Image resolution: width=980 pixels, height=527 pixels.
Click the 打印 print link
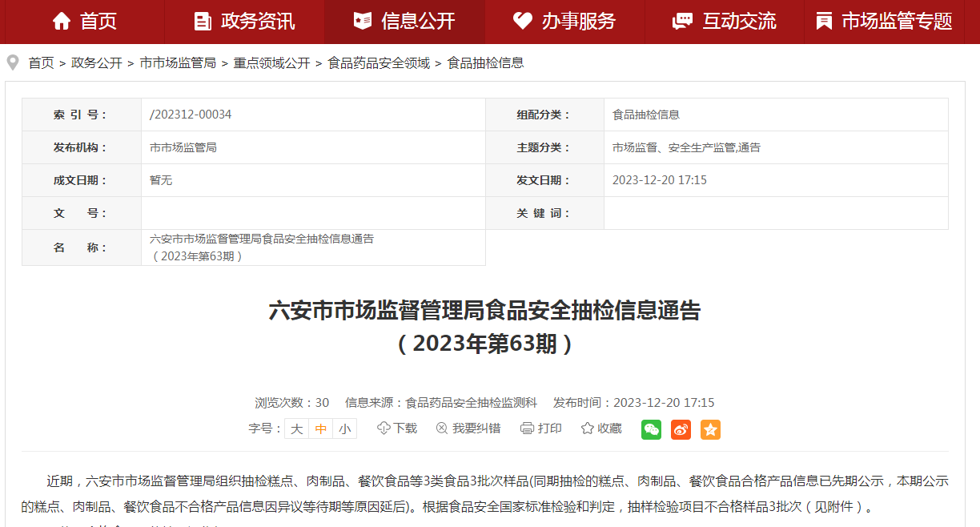(x=550, y=428)
